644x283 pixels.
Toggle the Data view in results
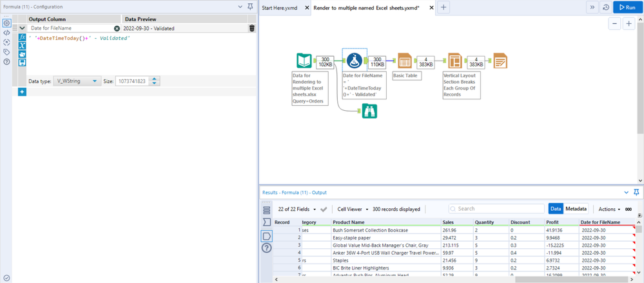pos(556,209)
